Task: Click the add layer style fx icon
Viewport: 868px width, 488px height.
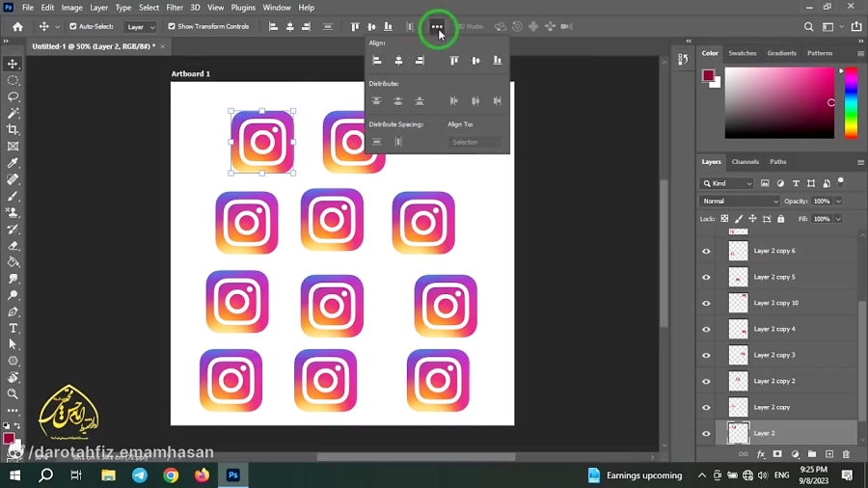Action: (761, 454)
